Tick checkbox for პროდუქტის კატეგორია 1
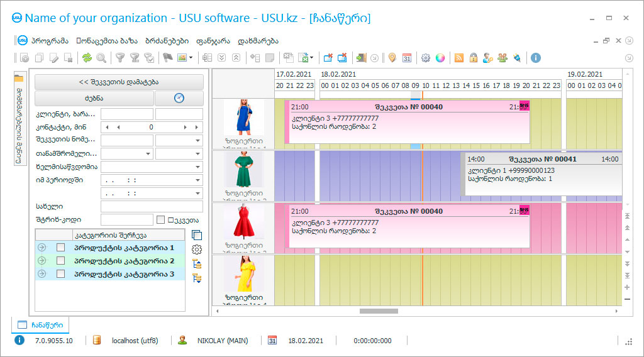Image resolution: width=644 pixels, height=357 pixels. pos(61,248)
